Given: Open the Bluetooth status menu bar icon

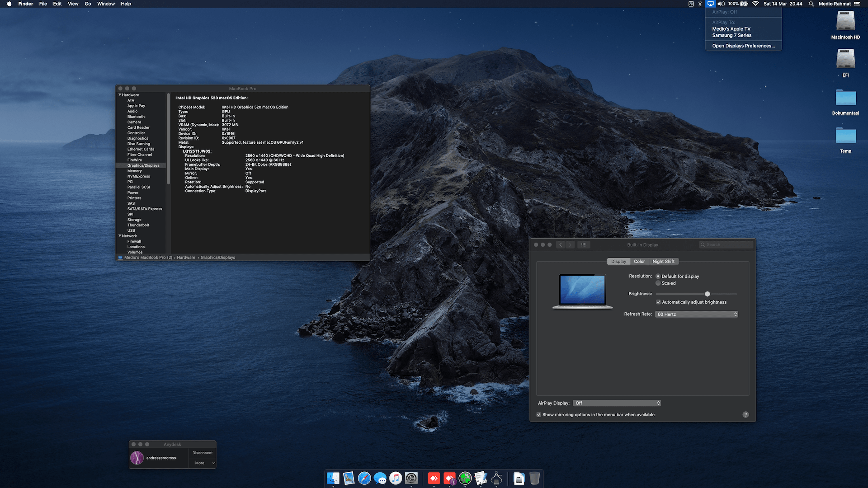Looking at the screenshot, I should point(700,4).
